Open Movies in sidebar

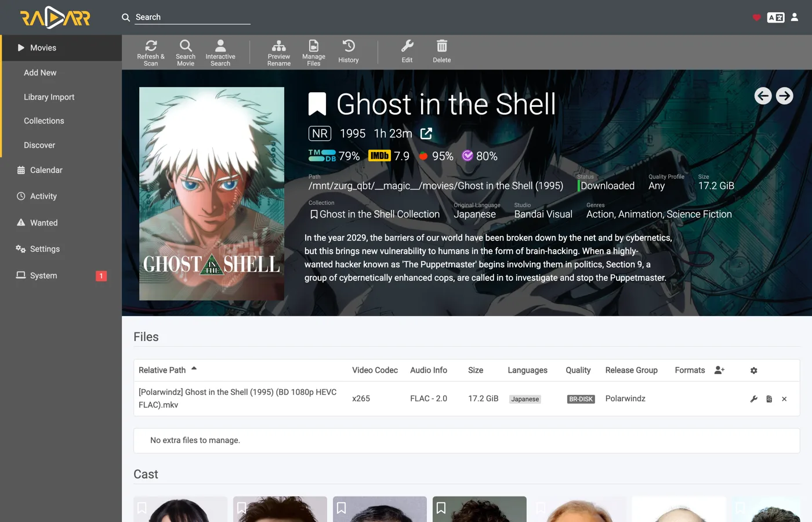[x=61, y=48]
